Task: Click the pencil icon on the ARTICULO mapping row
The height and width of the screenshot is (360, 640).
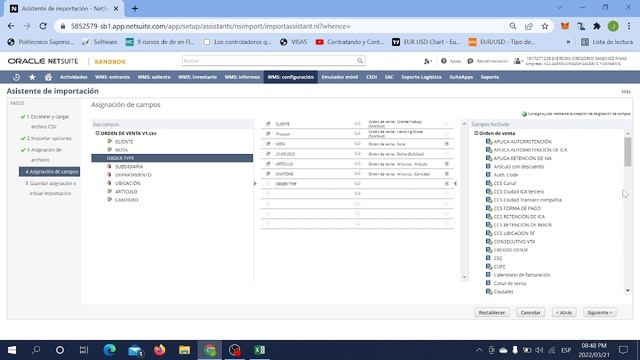Action: [x=268, y=164]
